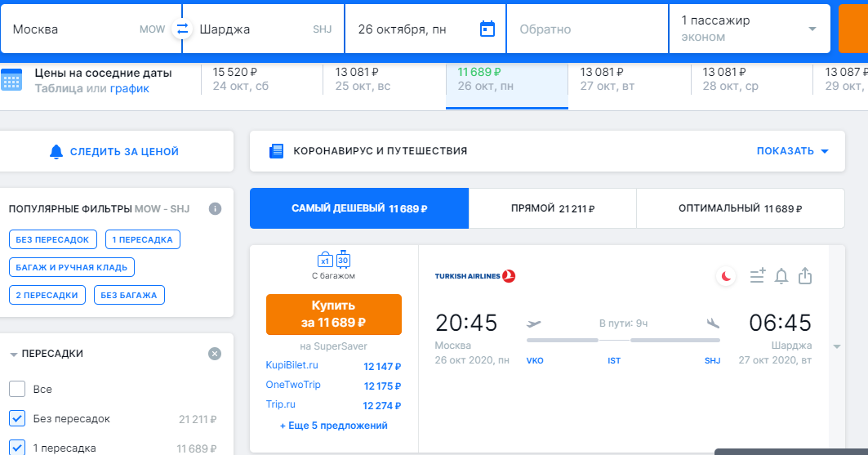Select 'Прямой 21 211 ₽' tab
The image size is (868, 455).
(x=553, y=208)
